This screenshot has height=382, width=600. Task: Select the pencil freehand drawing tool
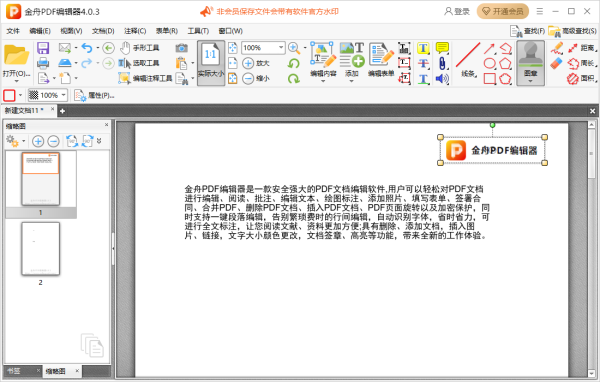[557, 48]
